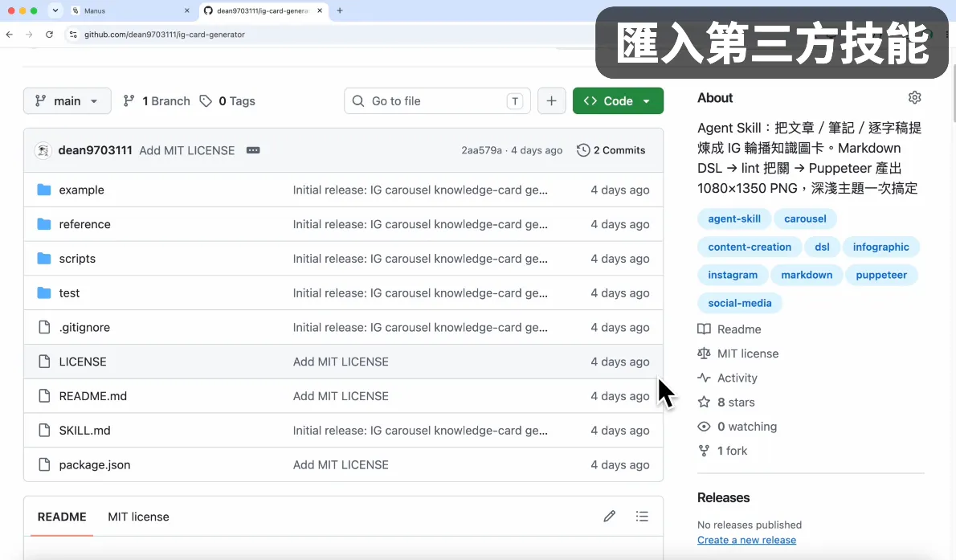This screenshot has width=956, height=560.
Task: Select the README tab
Action: (62, 517)
